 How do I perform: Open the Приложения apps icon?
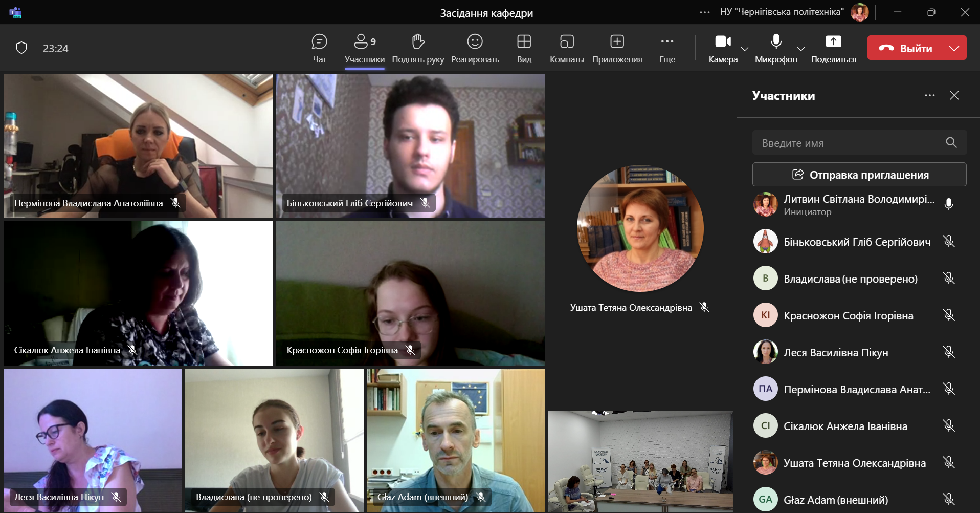(x=617, y=48)
